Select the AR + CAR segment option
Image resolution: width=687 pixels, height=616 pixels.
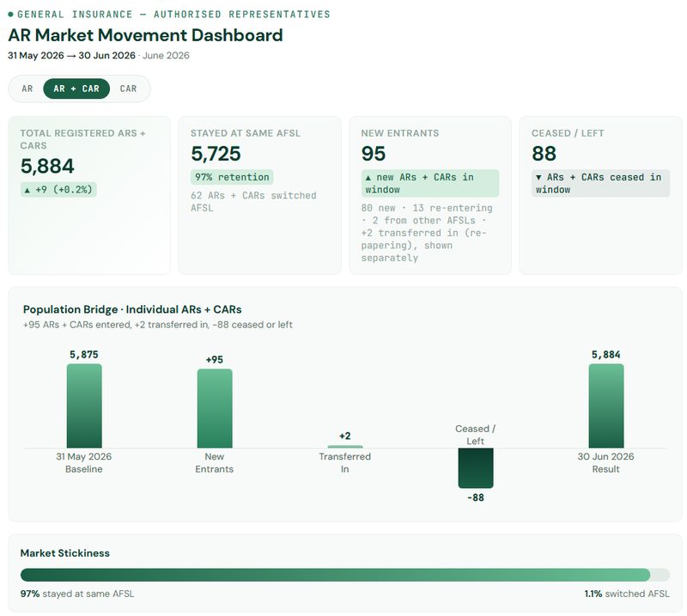coord(76,88)
